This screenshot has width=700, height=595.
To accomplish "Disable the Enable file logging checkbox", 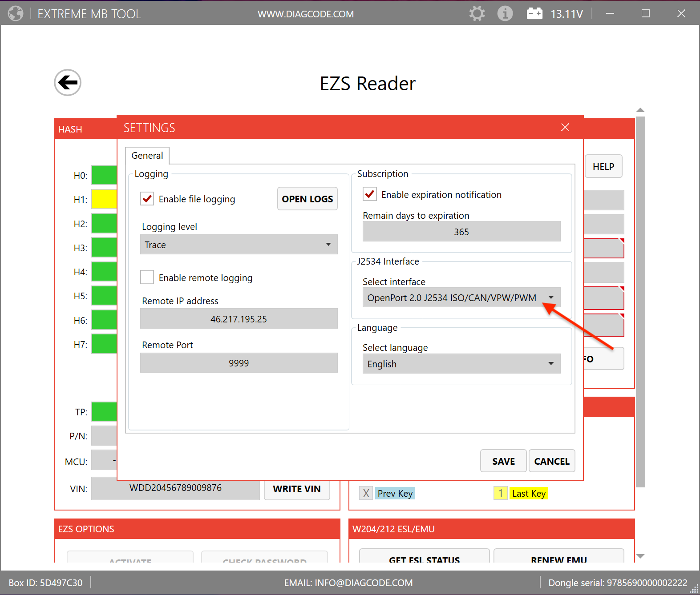I will pyautogui.click(x=147, y=199).
